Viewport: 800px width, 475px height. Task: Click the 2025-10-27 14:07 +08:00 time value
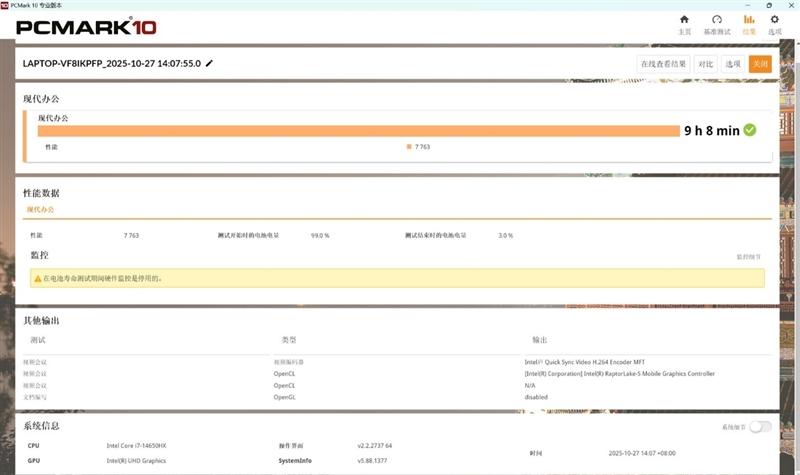[642, 453]
